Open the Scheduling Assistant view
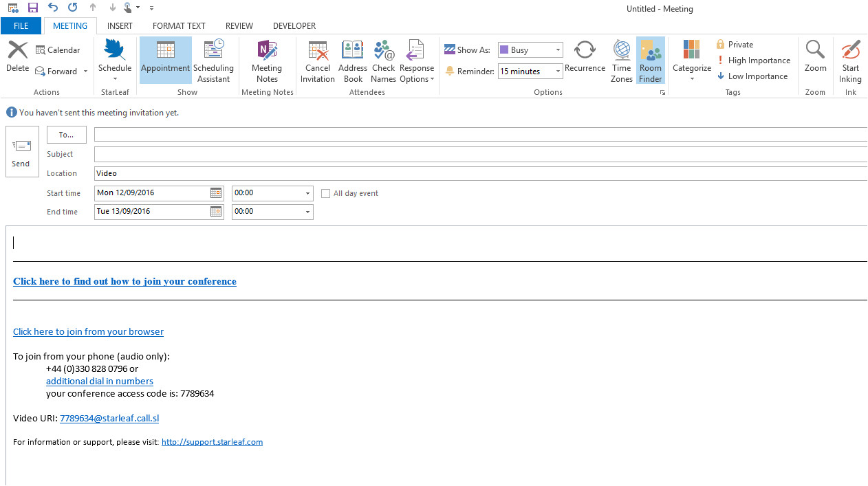 pyautogui.click(x=213, y=60)
